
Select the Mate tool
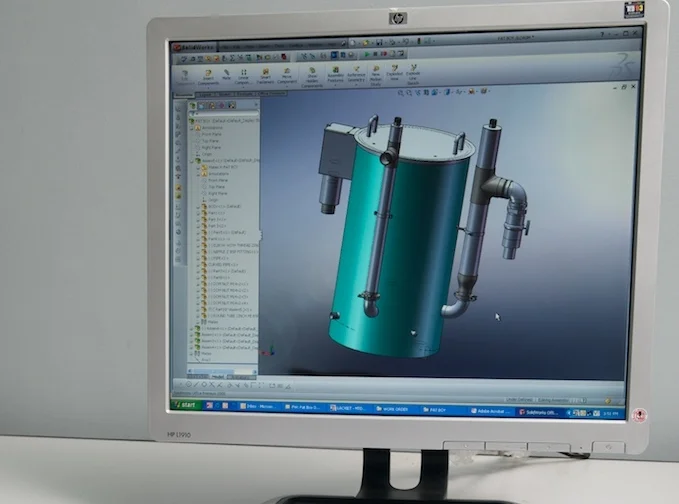[226, 75]
